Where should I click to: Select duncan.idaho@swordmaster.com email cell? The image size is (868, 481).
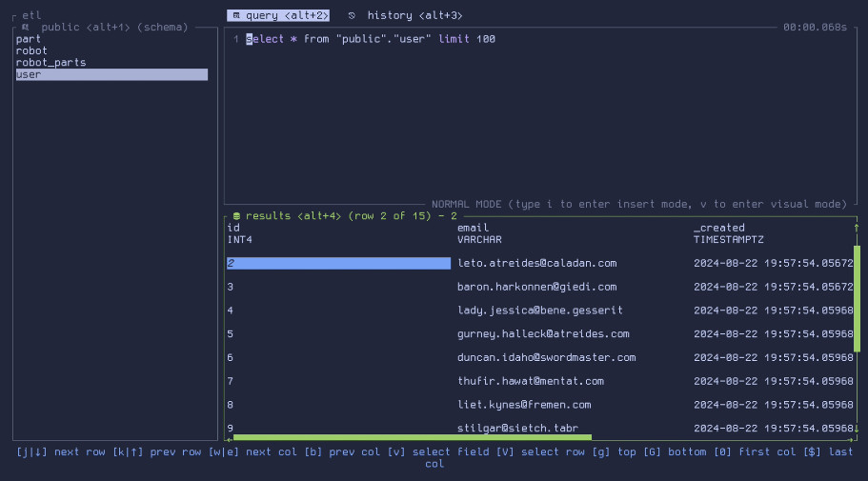[546, 358]
